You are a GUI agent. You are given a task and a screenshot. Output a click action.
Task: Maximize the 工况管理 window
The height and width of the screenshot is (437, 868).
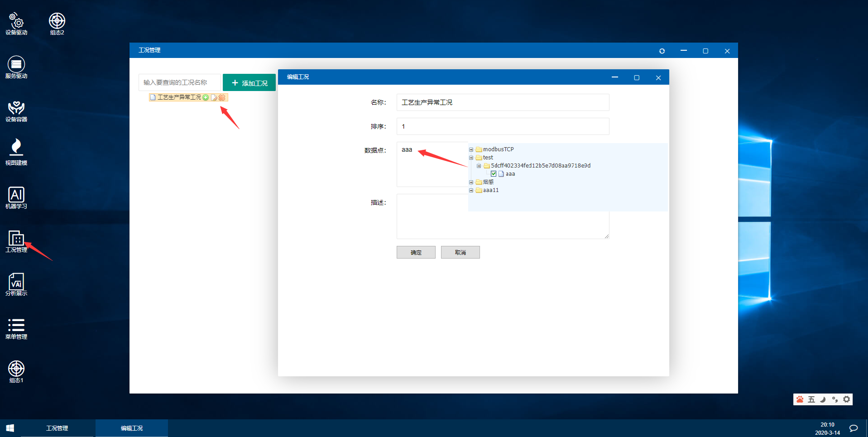tap(705, 51)
